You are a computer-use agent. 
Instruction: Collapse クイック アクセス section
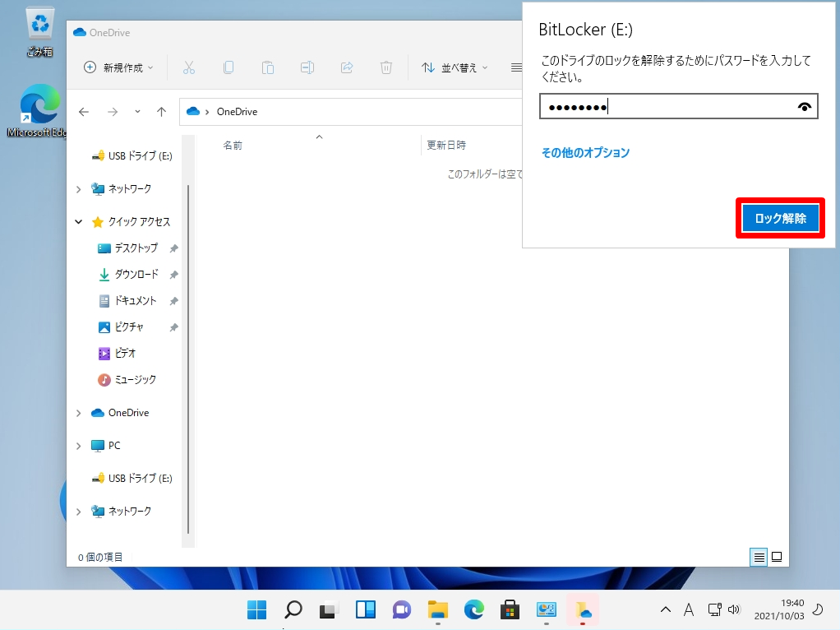coord(79,222)
